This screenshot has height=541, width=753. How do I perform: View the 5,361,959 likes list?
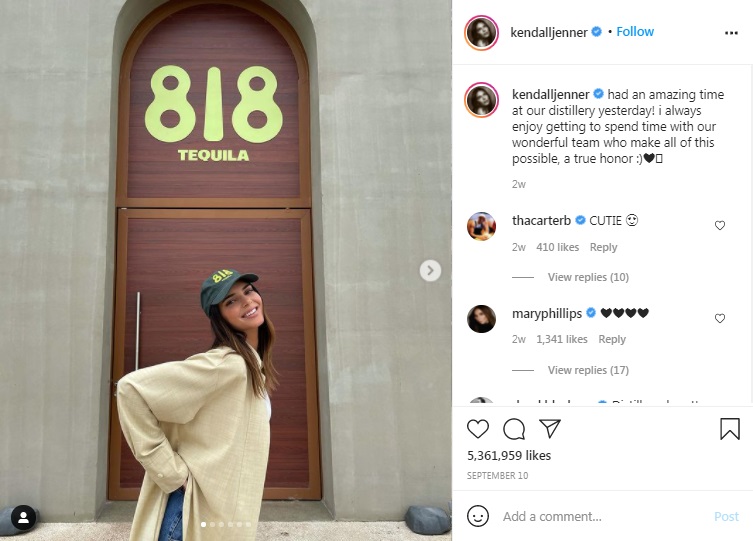point(509,456)
